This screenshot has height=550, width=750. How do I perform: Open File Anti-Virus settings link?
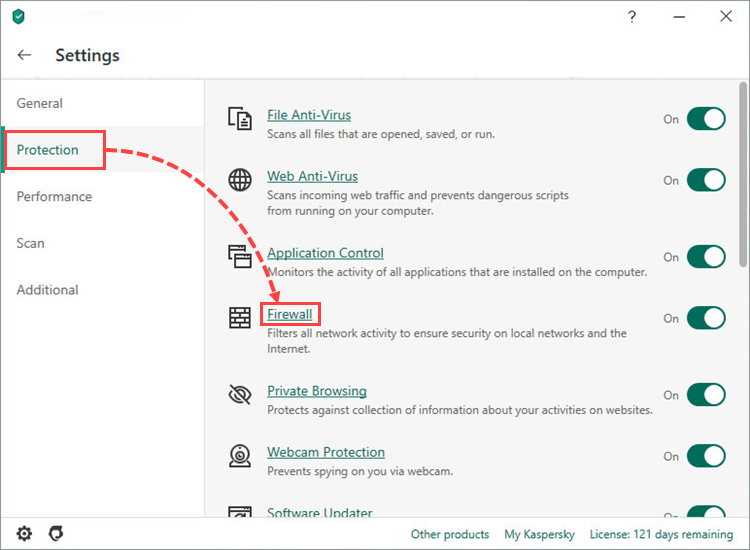[309, 115]
